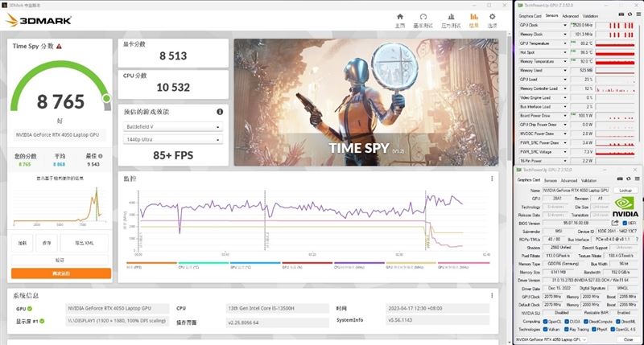Screen dimensions: 644x345
Task: Open hamburger menu in GPU-Z Graphics Card window
Action: (x=637, y=179)
